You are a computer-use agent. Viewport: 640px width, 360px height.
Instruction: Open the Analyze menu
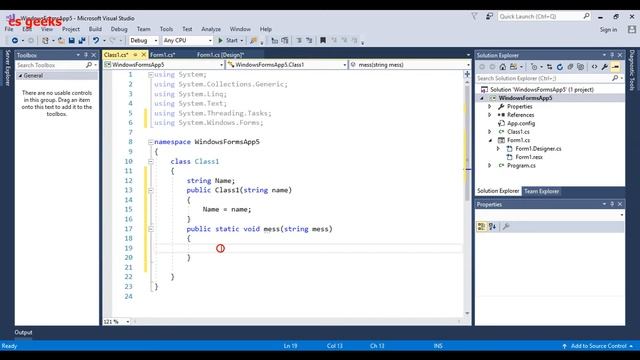tap(211, 29)
